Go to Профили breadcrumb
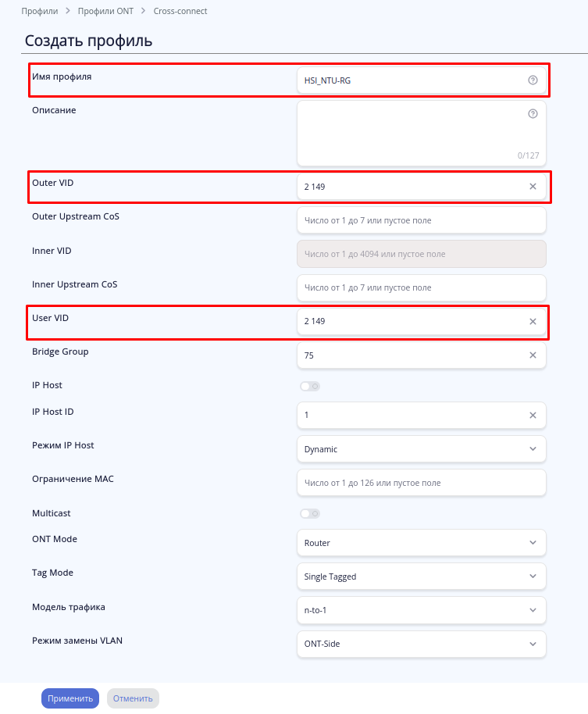Screen dimensions: 588x714 coord(40,12)
